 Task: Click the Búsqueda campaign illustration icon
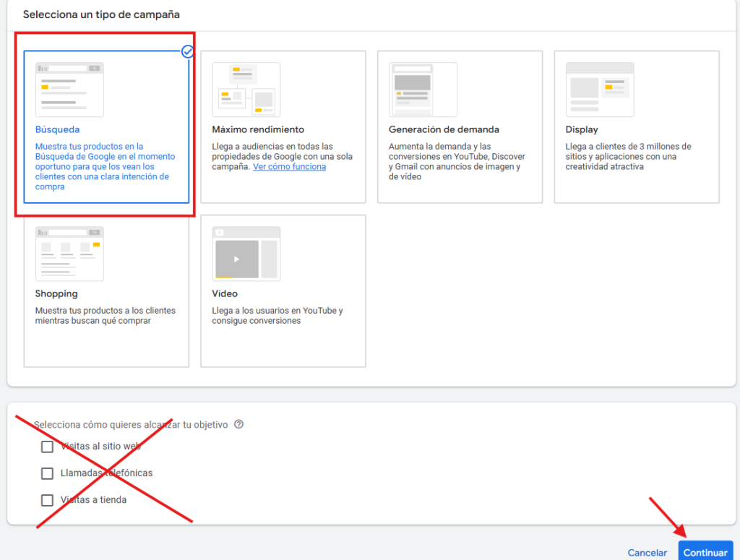[x=69, y=90]
